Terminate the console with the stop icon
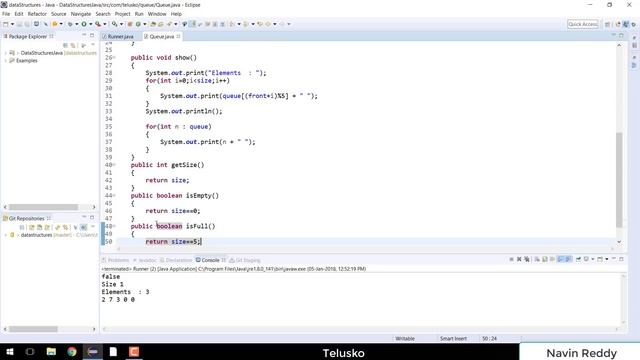 (511, 259)
